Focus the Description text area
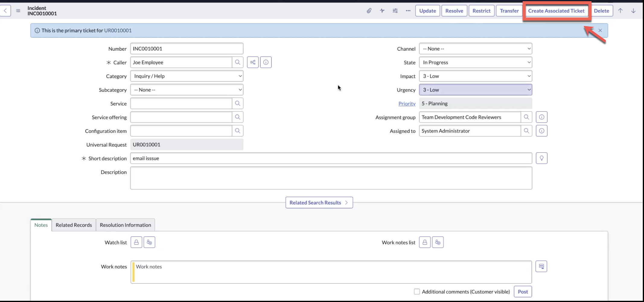This screenshot has height=302, width=644. tap(331, 178)
